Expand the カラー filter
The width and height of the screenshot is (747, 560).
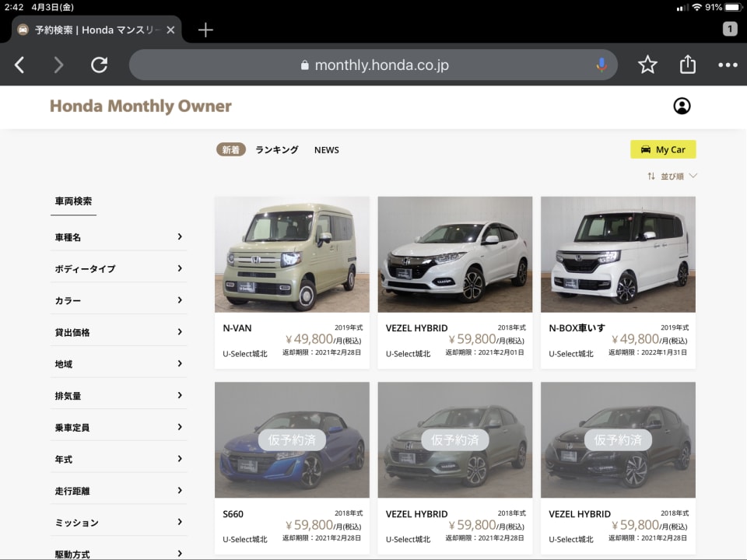click(118, 300)
